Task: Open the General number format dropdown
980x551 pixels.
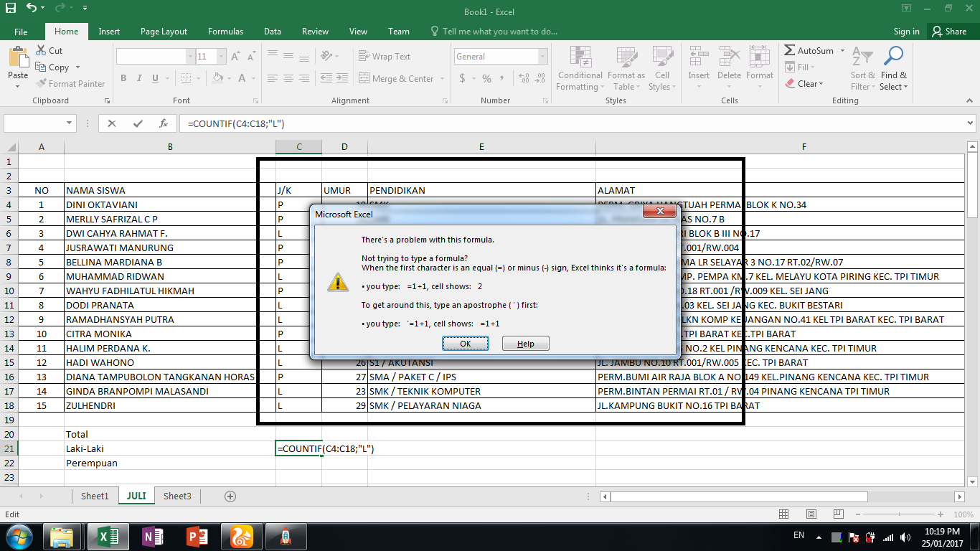Action: coord(542,57)
